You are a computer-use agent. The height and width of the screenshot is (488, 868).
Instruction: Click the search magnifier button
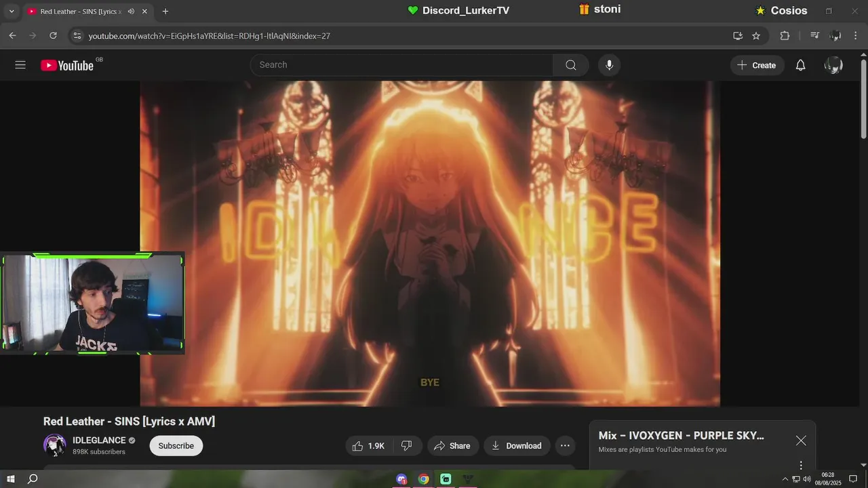point(571,65)
